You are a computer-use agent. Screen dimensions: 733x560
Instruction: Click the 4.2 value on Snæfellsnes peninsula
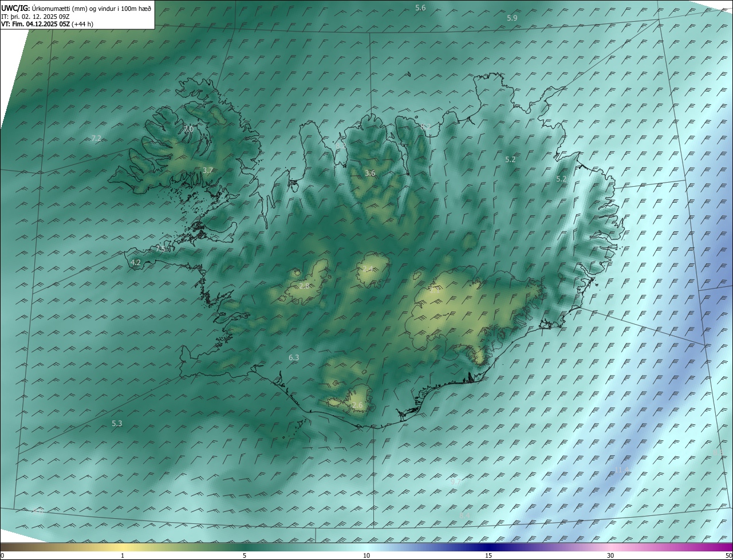(x=136, y=262)
